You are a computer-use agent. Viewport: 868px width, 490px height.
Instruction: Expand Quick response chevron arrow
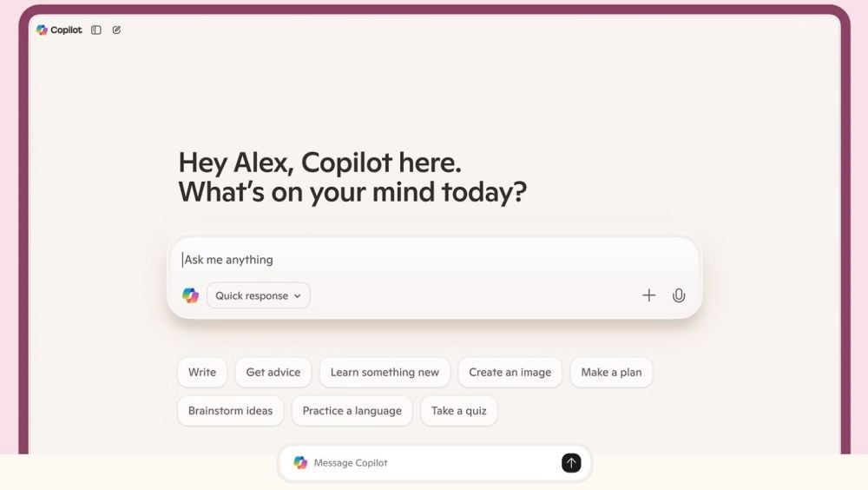point(297,296)
